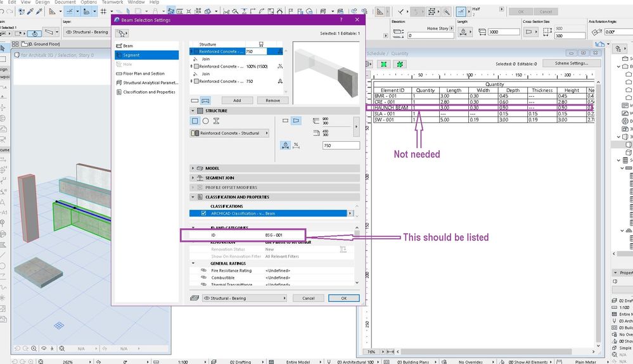The width and height of the screenshot is (633, 364).
Task: Click OK in Beam Selection Settings
Action: point(344,298)
